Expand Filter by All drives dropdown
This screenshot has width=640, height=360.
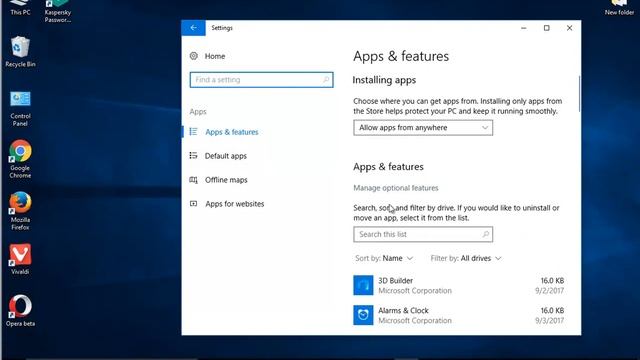[x=466, y=258]
